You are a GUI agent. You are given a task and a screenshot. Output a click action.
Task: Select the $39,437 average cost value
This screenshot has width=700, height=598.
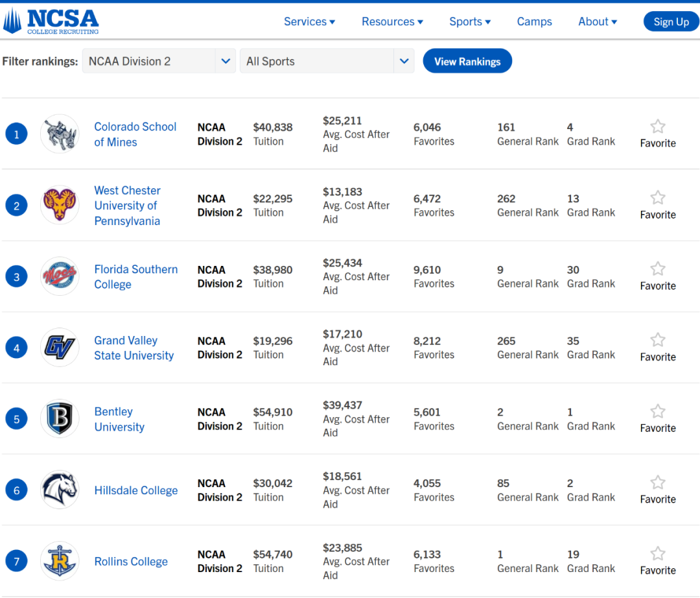click(x=342, y=405)
